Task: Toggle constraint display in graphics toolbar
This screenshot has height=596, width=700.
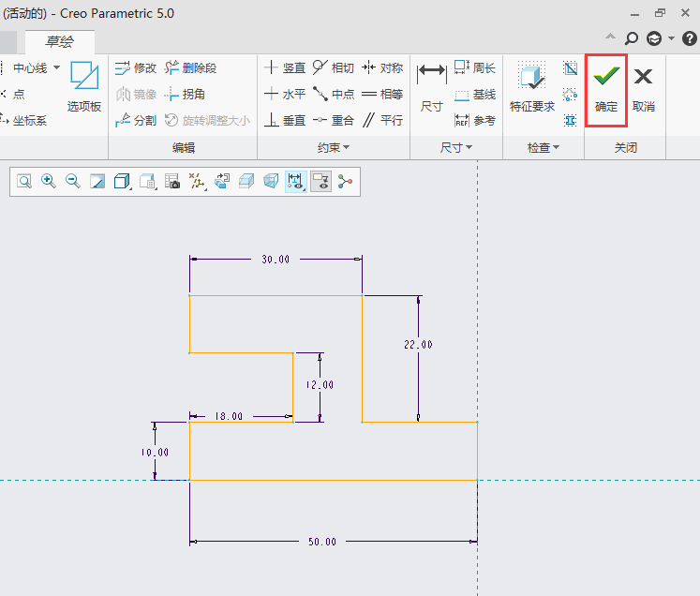Action: [320, 182]
